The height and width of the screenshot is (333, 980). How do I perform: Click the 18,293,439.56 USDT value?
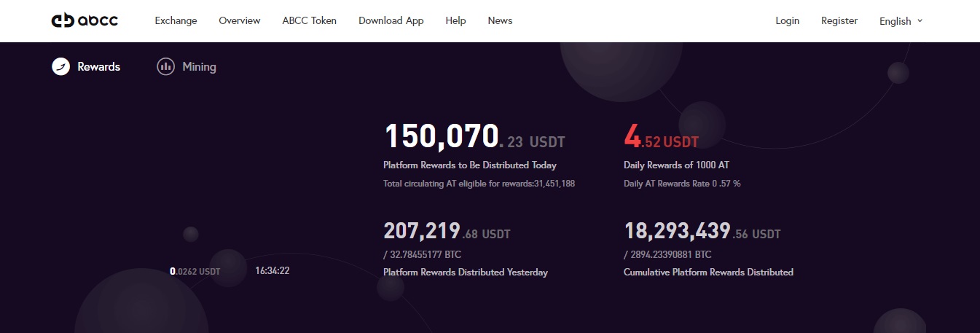702,232
